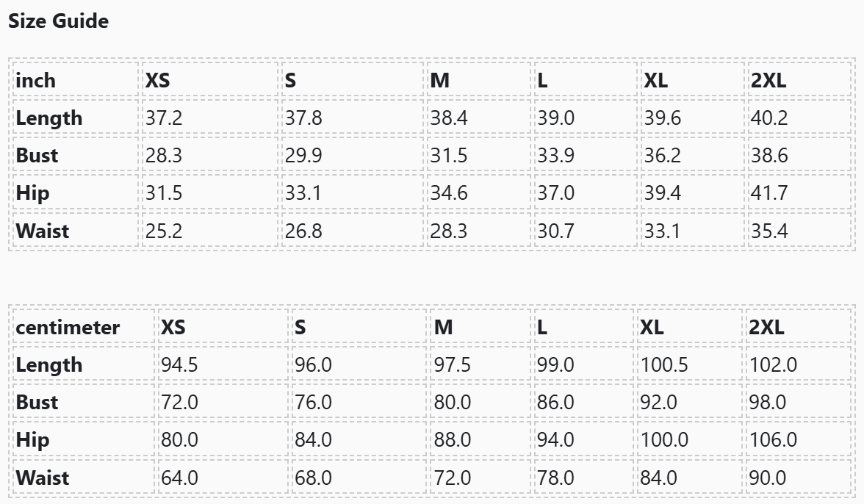The image size is (864, 504).
Task: Click the centimeter table header cell
Action: 68,327
